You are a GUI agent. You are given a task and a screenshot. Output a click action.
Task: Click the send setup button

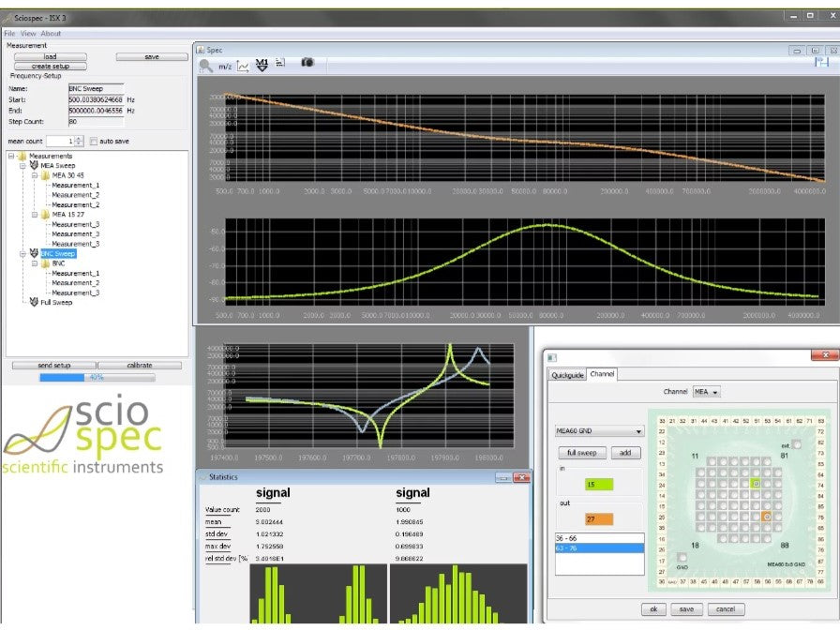tap(54, 365)
